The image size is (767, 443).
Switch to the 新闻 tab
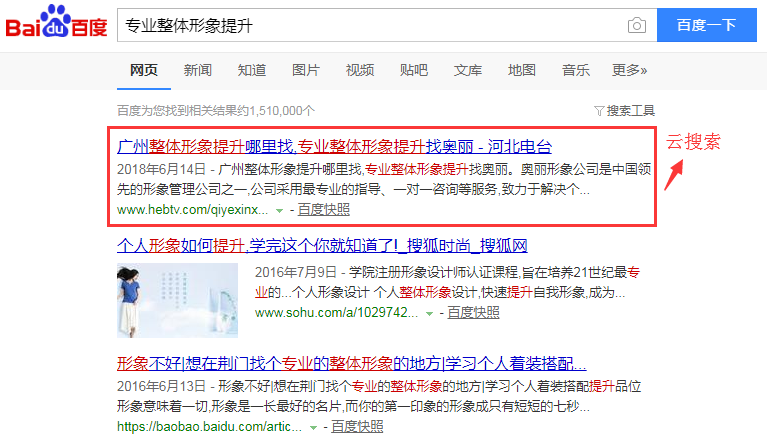[x=198, y=70]
